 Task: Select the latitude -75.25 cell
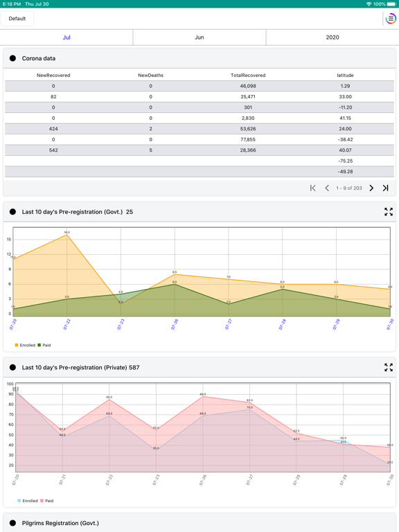[345, 161]
